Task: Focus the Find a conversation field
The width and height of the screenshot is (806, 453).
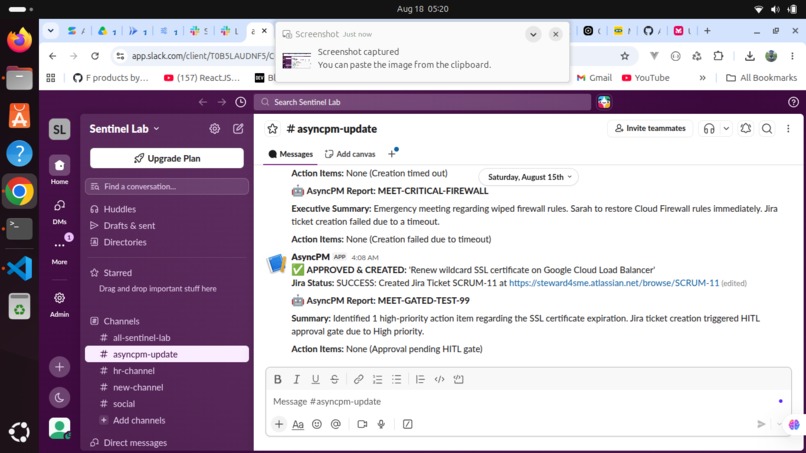Action: coord(167,187)
